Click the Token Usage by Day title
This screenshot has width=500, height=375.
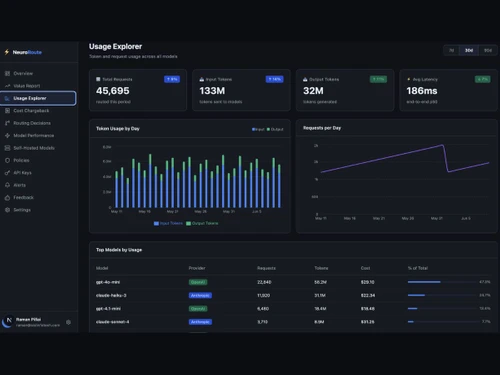pos(118,129)
